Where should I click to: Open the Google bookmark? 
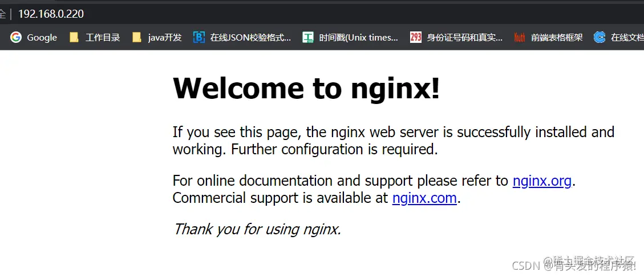[x=34, y=38]
